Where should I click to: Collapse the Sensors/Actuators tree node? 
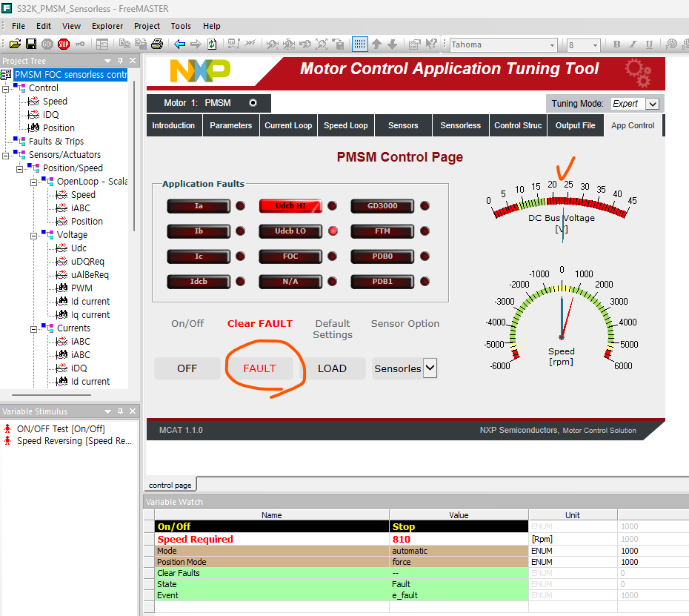(x=6, y=156)
